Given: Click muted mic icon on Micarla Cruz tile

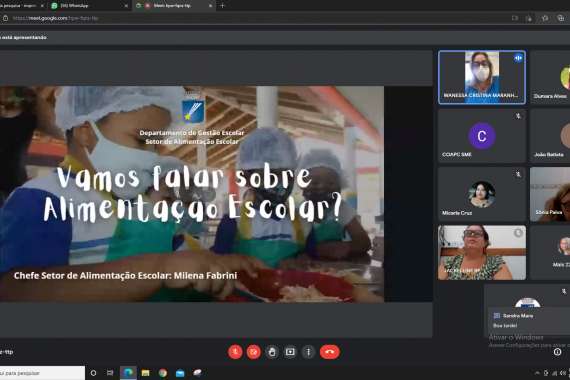Looking at the screenshot, I should pyautogui.click(x=518, y=175).
